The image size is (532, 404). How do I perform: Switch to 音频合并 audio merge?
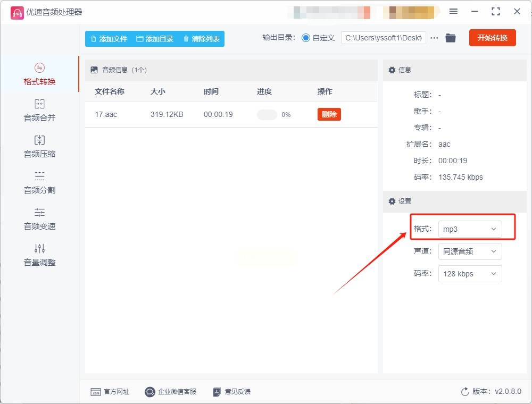coord(39,111)
